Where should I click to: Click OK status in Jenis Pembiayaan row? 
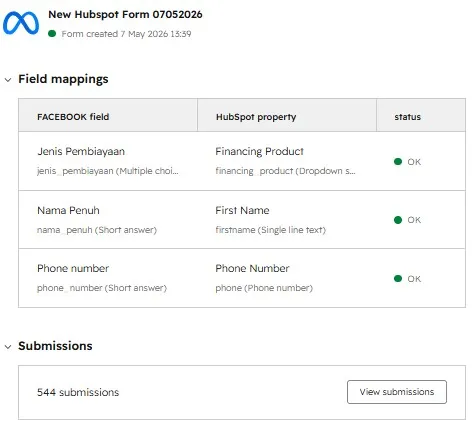point(414,162)
